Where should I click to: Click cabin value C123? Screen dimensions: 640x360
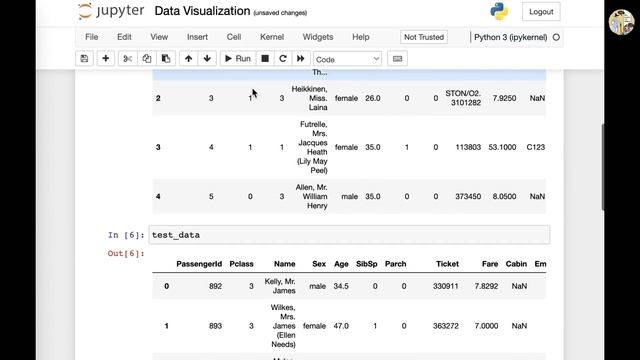pos(536,147)
